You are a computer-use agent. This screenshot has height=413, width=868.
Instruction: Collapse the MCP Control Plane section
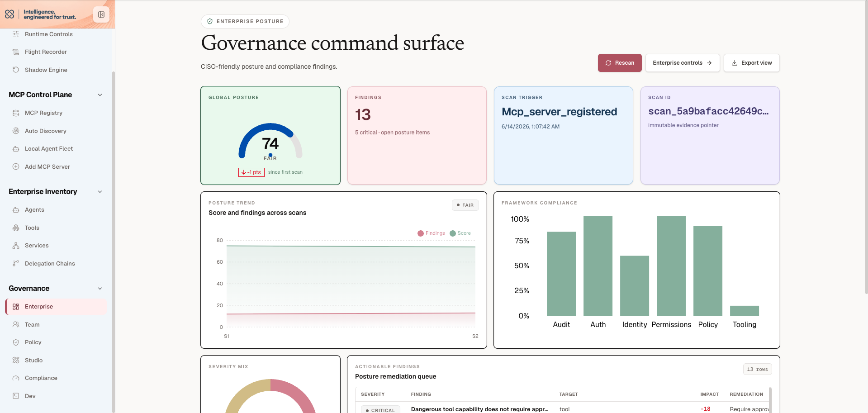[100, 95]
